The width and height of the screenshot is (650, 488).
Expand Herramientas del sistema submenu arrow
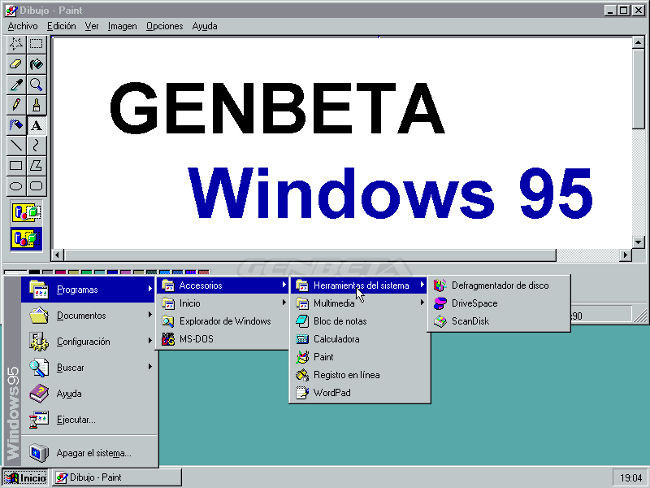pos(422,285)
